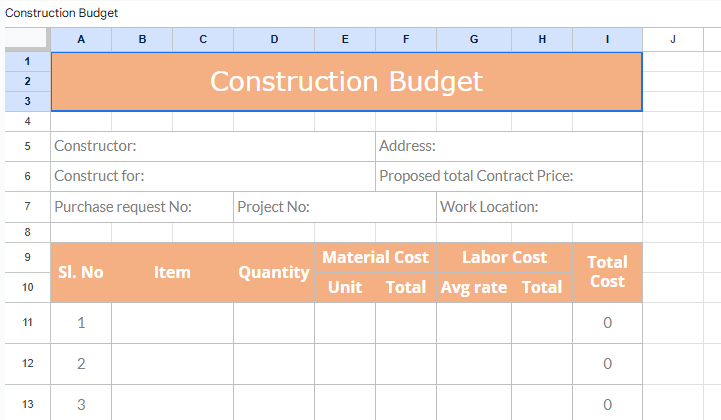The width and height of the screenshot is (721, 420).
Task: Click column J header
Action: 672,39
